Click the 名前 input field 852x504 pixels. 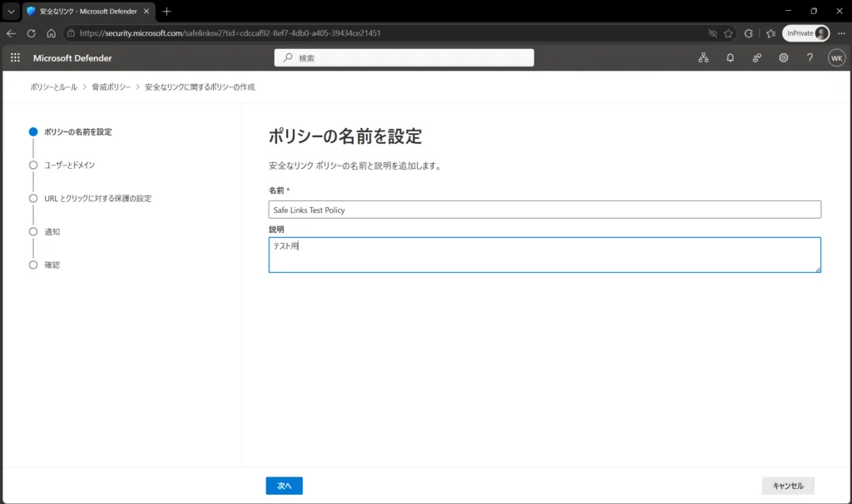pos(544,210)
